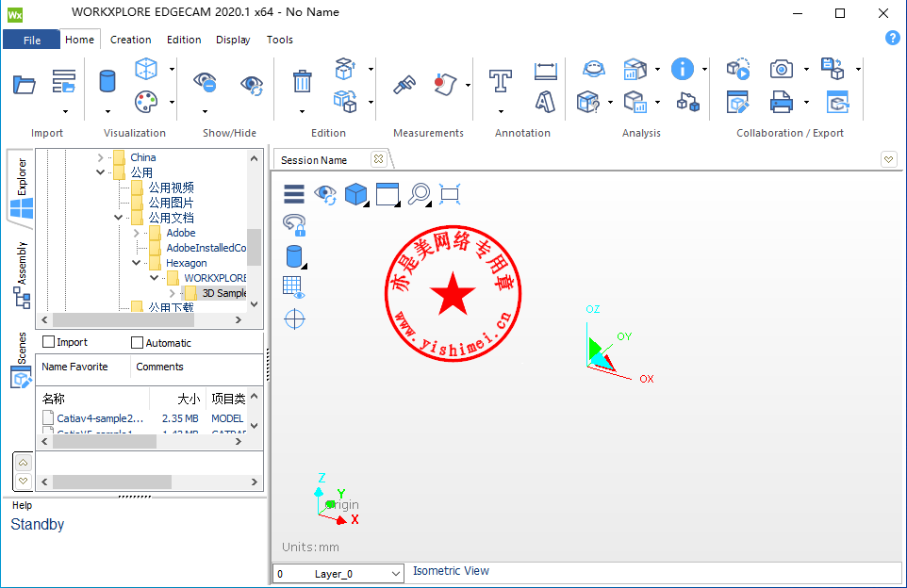Image resolution: width=907 pixels, height=588 pixels.
Task: Click the Comments column header
Action: tap(159, 367)
